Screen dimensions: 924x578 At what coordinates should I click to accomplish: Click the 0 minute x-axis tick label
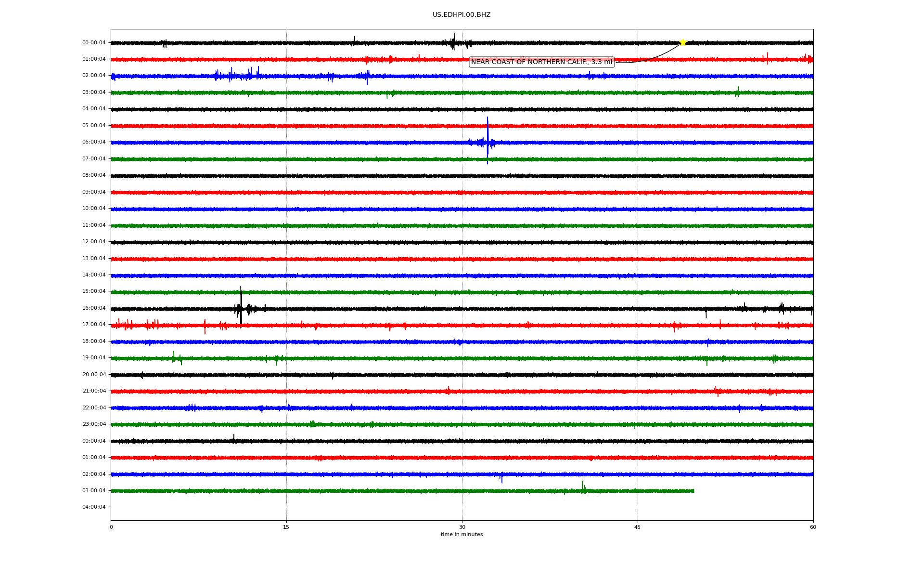point(111,527)
